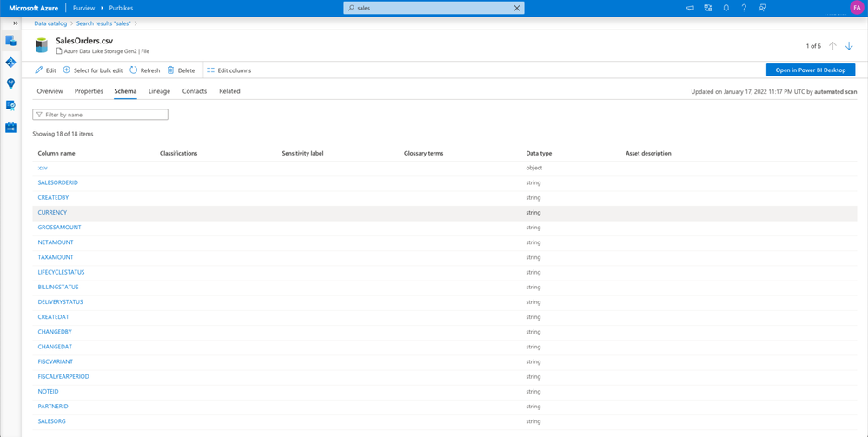Open the NOTEID column link

click(x=48, y=392)
